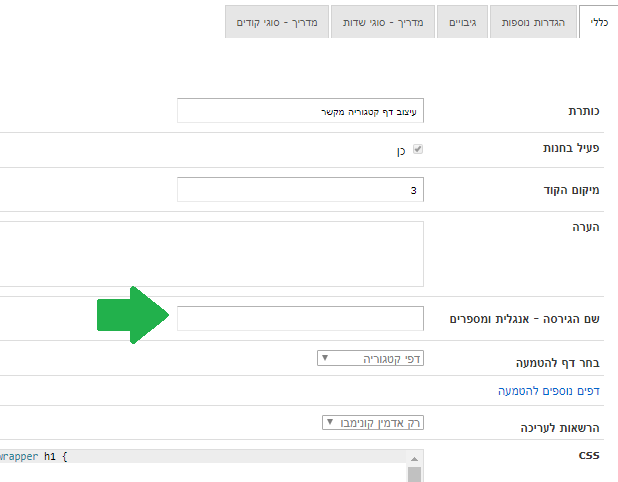Click the CSS editor scrollbar up arrow
Image resolution: width=618 pixels, height=482 pixels.
pos(414,457)
